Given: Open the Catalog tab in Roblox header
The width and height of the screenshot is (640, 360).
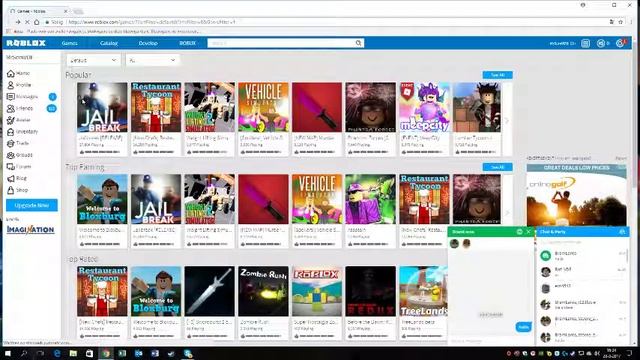Looking at the screenshot, I should point(109,43).
